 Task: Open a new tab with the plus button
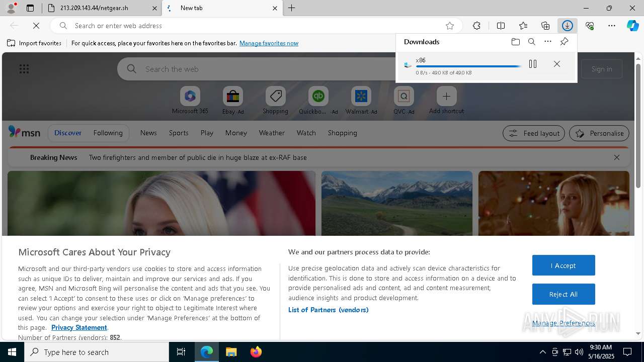tap(292, 8)
